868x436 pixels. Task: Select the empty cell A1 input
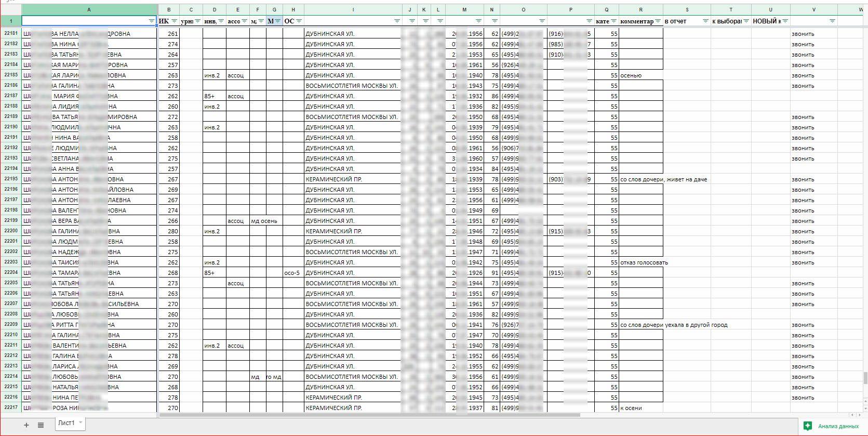89,21
